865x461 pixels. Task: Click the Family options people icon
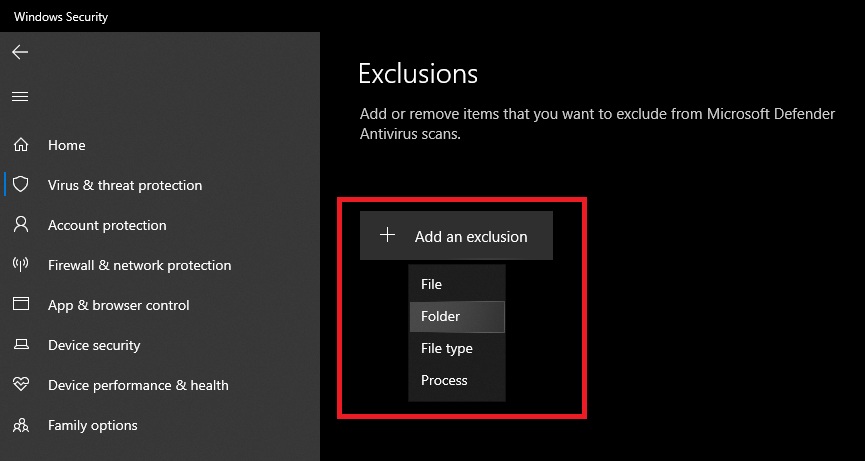click(20, 425)
